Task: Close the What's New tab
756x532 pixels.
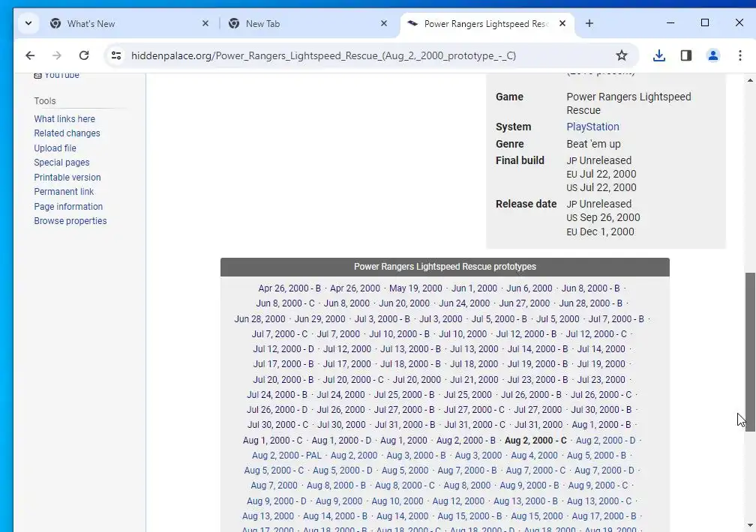Action: click(205, 23)
